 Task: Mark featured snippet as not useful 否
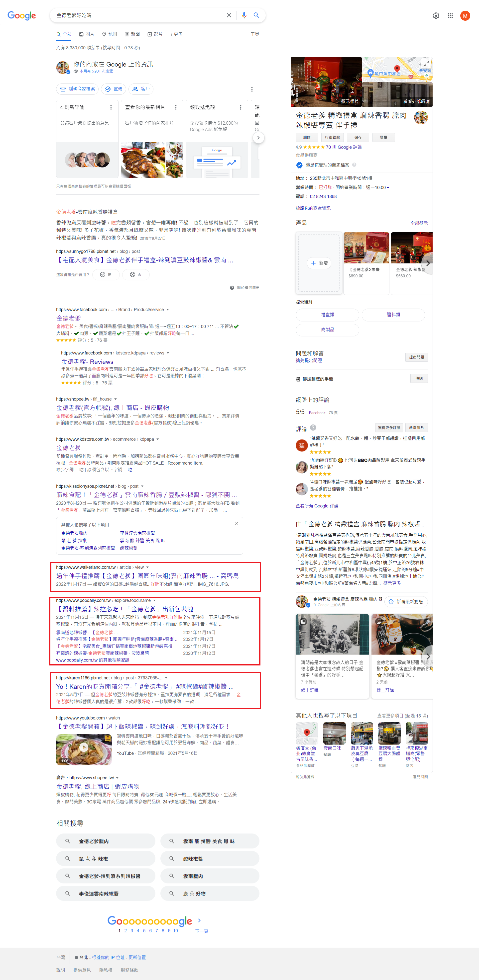[136, 275]
